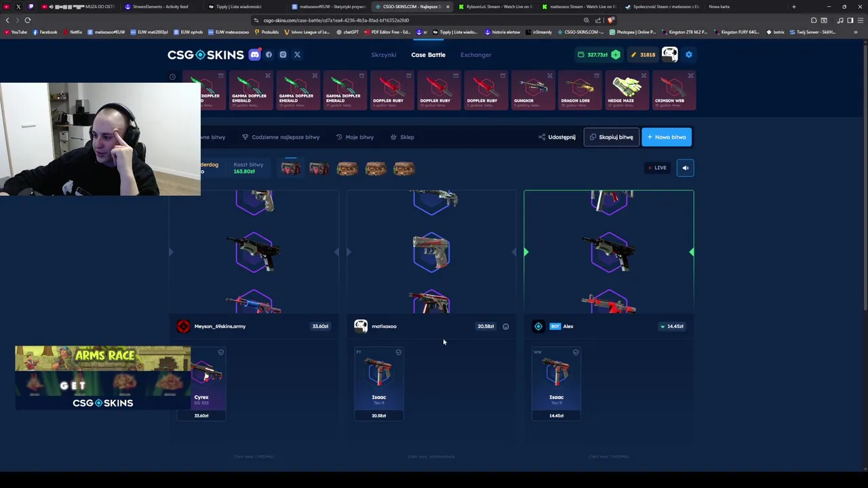Switch to the Exchanger tab
Viewport: 868px width, 488px height.
(x=476, y=55)
